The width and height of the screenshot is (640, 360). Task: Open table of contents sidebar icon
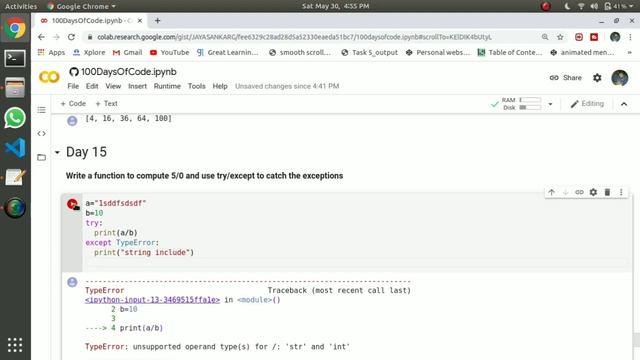[42, 110]
